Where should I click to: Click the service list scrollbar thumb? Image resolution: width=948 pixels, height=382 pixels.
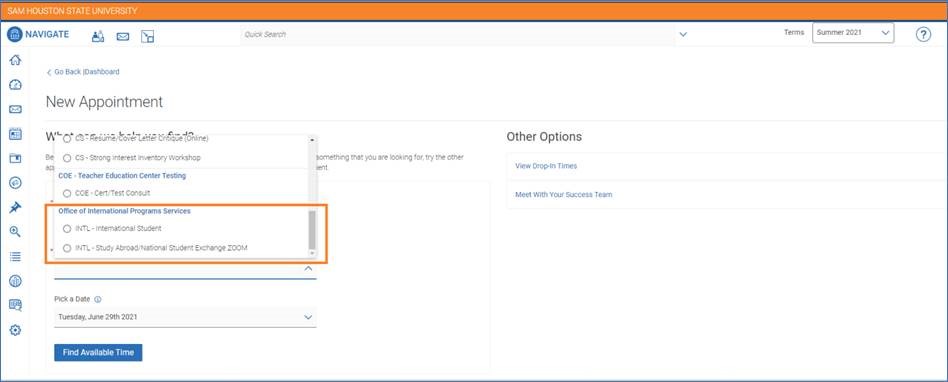pyautogui.click(x=312, y=230)
